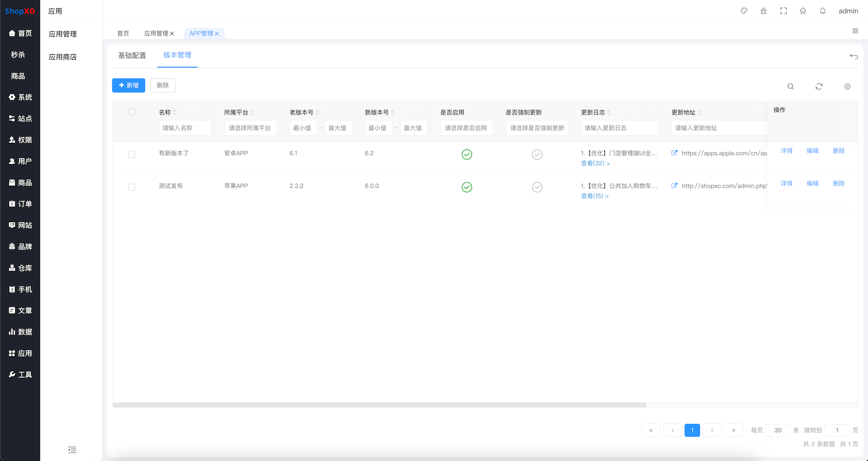Screen dimensions: 868x461
Task: Click 查看(32) link in update log
Action: point(595,163)
